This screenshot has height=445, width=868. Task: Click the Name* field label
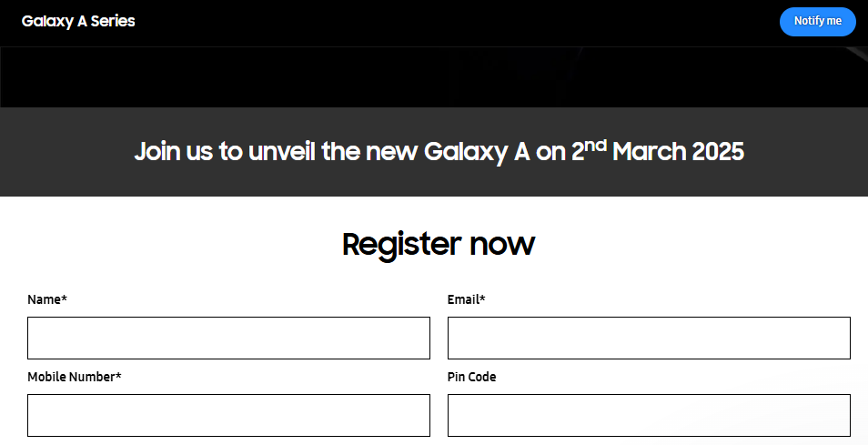pos(47,299)
